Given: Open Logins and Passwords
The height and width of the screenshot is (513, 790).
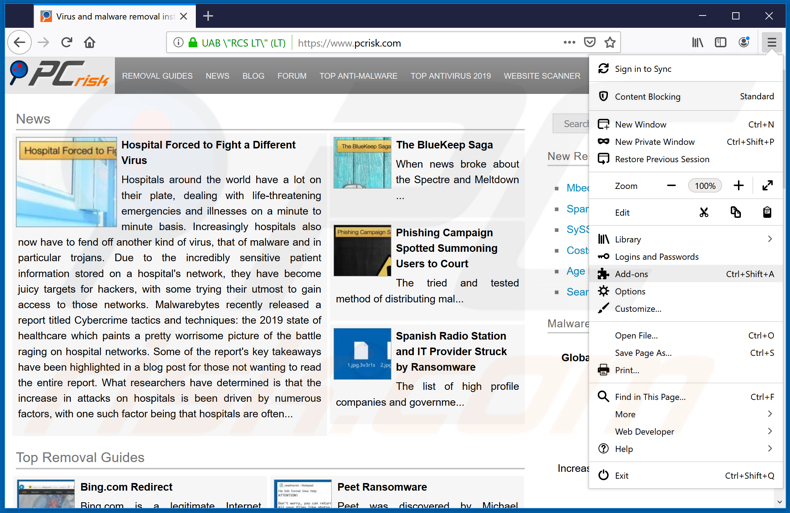Looking at the screenshot, I should tap(685, 257).
